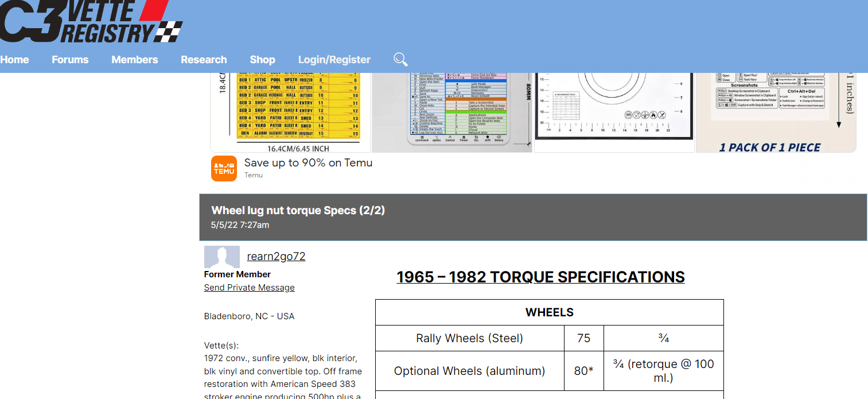The image size is (868, 399).
Task: Open the Members section
Action: (135, 60)
